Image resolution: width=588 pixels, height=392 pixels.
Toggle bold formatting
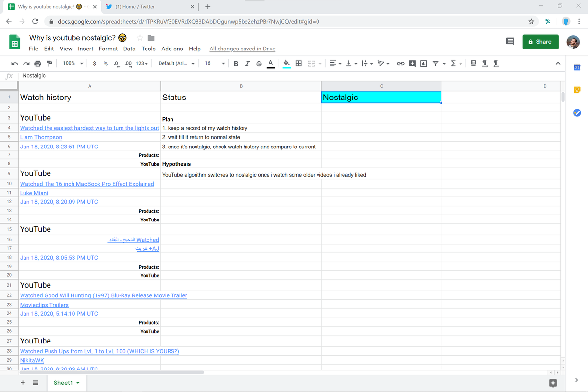pyautogui.click(x=236, y=63)
